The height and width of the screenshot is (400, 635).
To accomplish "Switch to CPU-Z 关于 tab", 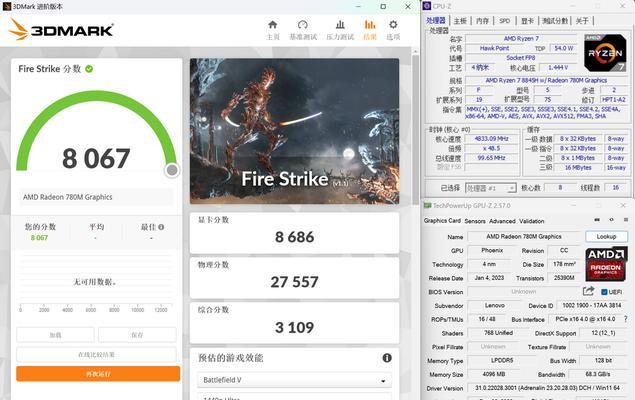I will 582,21.
